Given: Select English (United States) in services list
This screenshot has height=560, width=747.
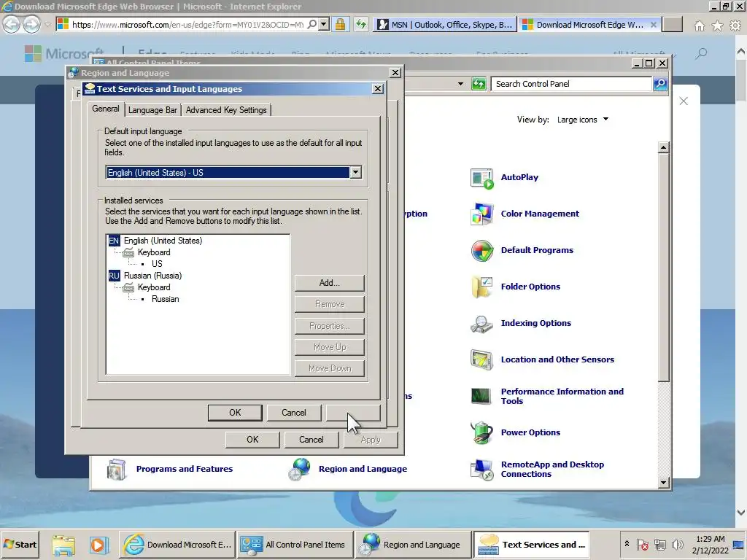Looking at the screenshot, I should coord(163,241).
